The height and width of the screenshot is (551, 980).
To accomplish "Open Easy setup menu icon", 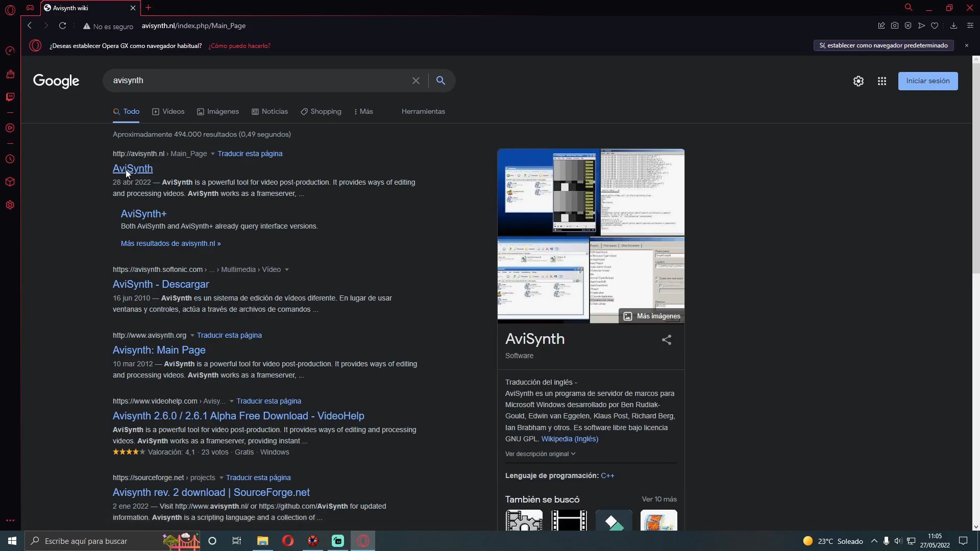I will (x=970, y=26).
